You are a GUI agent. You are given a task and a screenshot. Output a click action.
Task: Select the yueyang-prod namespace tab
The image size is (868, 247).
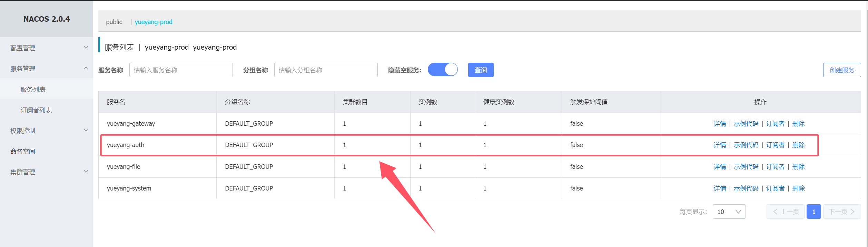tap(154, 22)
